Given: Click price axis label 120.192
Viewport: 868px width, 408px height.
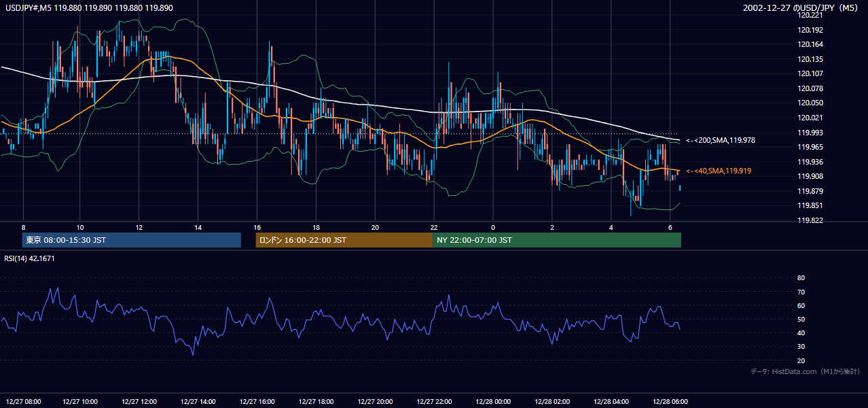Looking at the screenshot, I should (810, 30).
